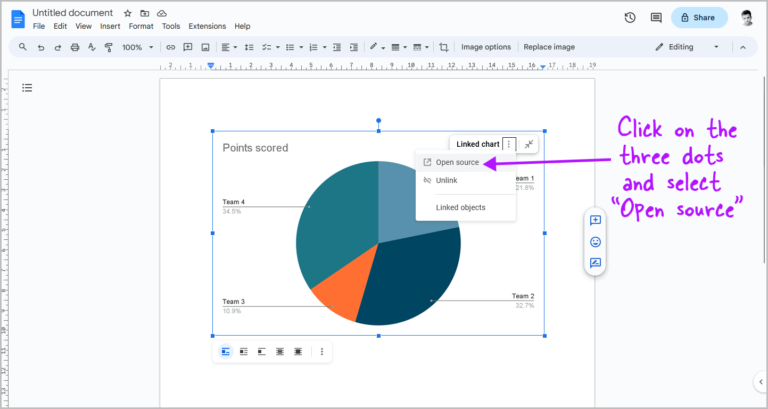
Task: Insert a link with chain icon
Action: click(x=170, y=48)
